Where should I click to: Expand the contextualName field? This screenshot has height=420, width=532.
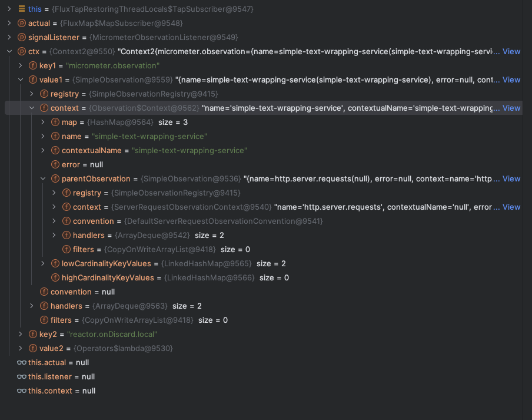43,150
